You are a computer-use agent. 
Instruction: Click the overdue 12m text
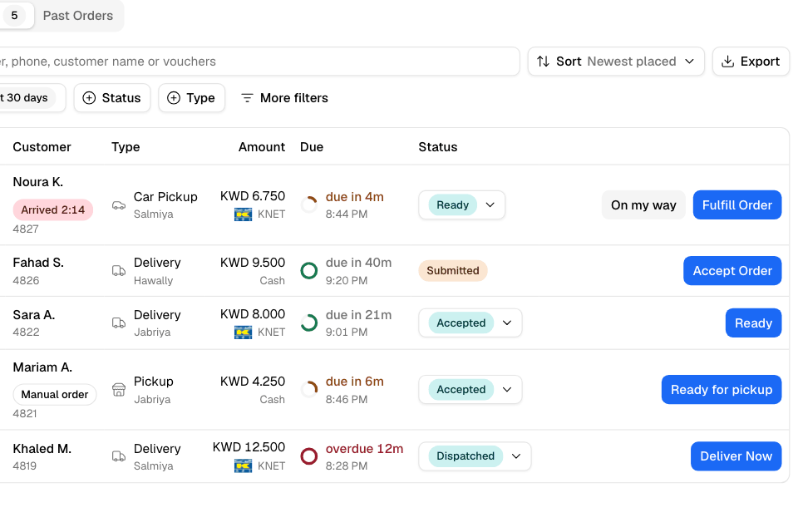point(364,449)
